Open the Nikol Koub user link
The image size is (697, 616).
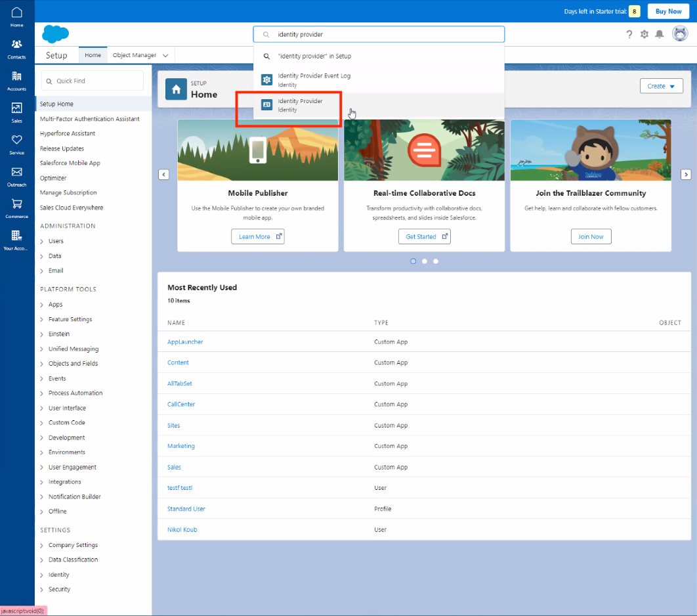click(x=182, y=529)
